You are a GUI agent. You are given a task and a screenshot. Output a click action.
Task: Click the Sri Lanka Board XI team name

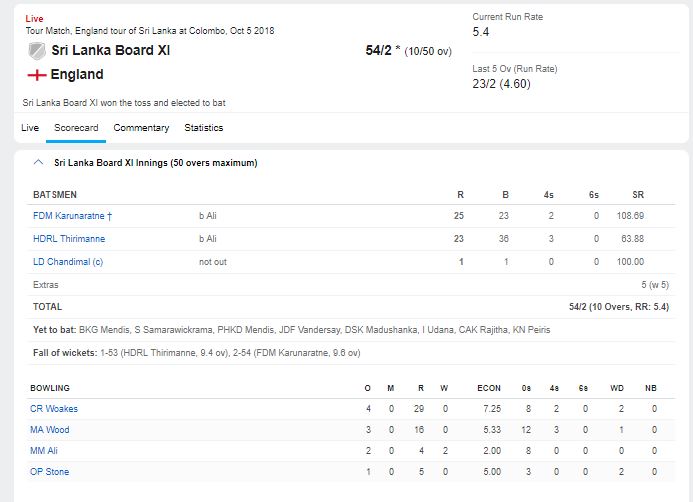point(111,50)
